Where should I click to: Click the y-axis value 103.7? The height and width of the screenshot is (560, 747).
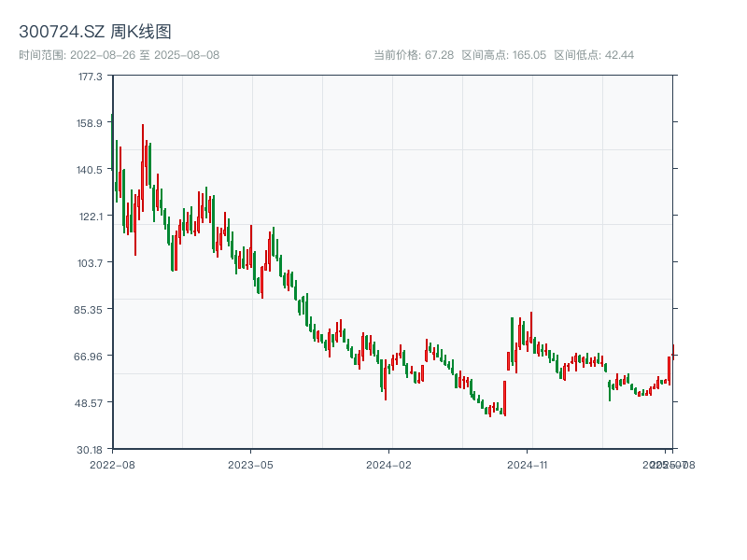click(90, 263)
